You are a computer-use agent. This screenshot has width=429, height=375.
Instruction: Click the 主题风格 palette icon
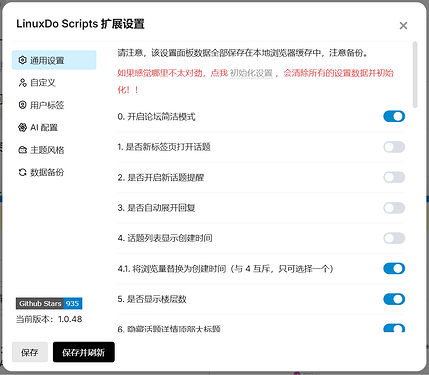pos(22,150)
